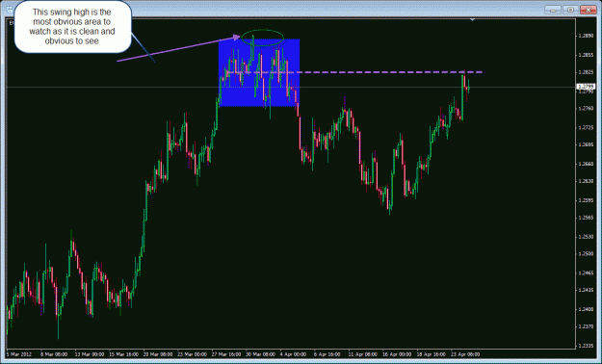Image resolution: width=602 pixels, height=364 pixels.
Task: Click the 1.2530 price axis label
Action: pyautogui.click(x=586, y=237)
